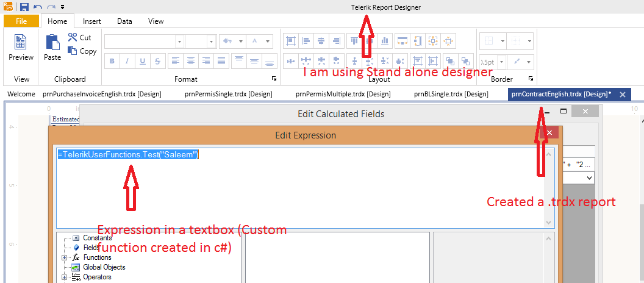This screenshot has width=644, height=283.
Task: Open the Preview report view
Action: tap(21, 48)
